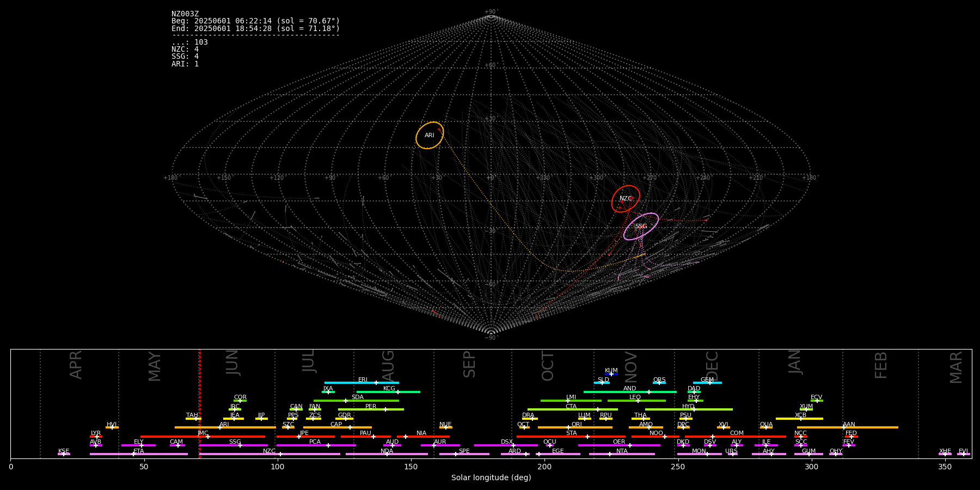Click the XUM shower label in the timeline
Image resolution: width=980 pixels, height=490 pixels.
pyautogui.click(x=806, y=407)
